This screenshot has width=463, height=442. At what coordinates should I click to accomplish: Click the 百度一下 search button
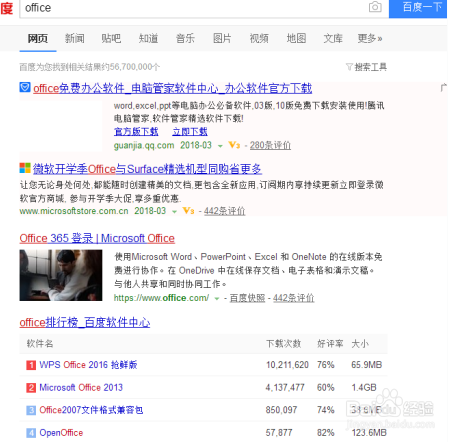click(418, 8)
